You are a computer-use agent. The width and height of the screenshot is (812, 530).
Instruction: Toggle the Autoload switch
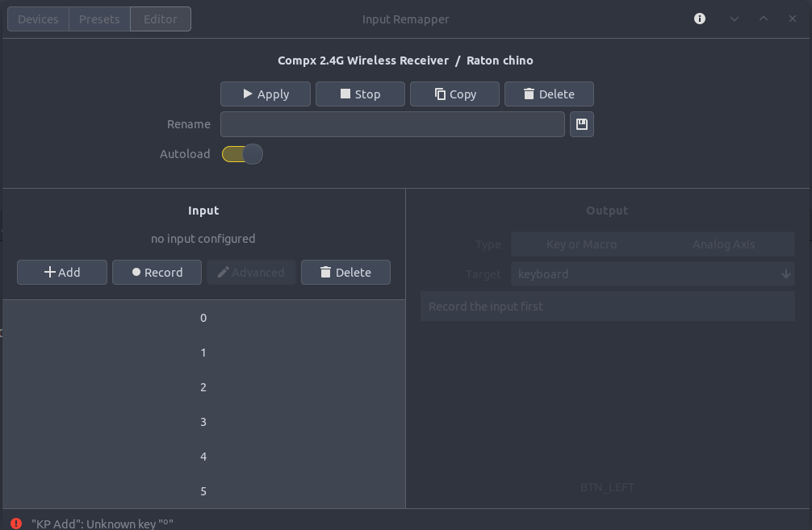pos(242,154)
